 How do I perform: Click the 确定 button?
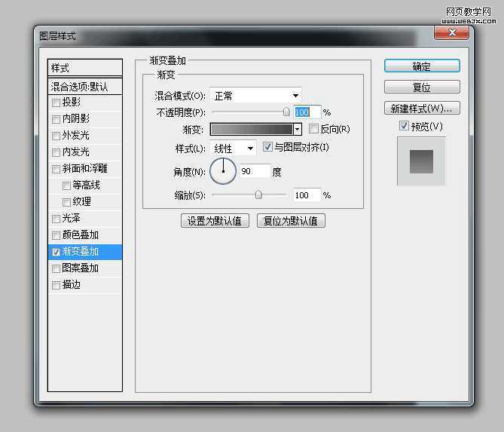[422, 66]
